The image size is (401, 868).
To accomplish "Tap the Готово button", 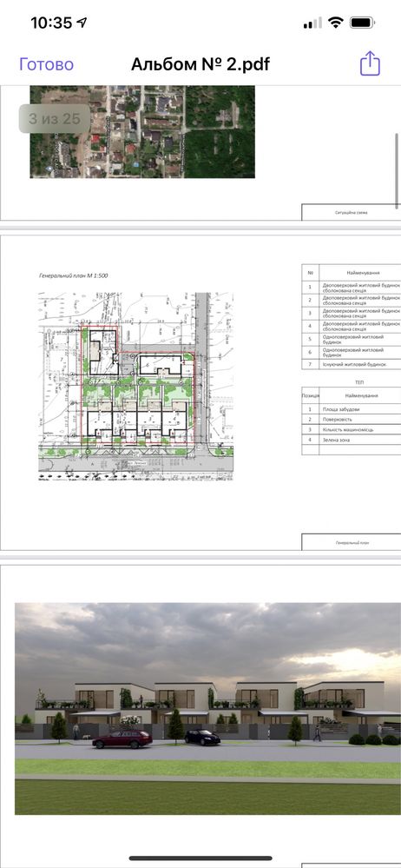I will [47, 64].
